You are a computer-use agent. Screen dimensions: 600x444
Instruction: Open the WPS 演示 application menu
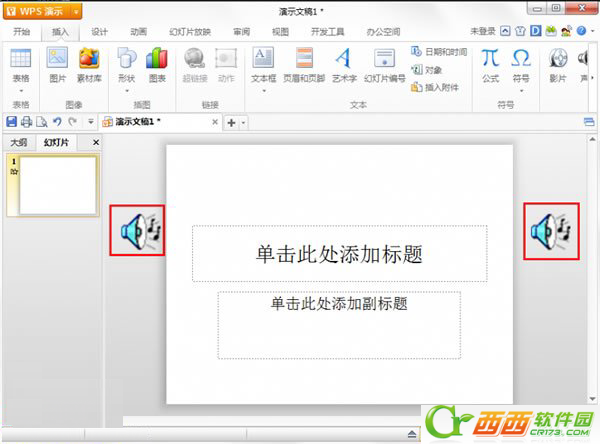[x=41, y=12]
